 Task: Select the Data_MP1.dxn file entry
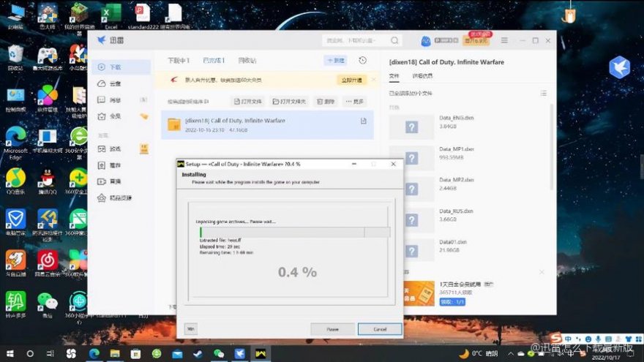pos(468,158)
